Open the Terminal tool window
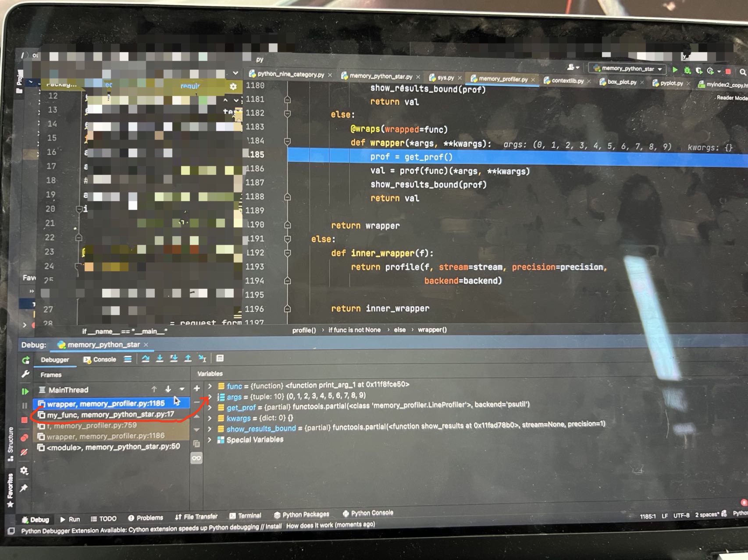 point(245,516)
